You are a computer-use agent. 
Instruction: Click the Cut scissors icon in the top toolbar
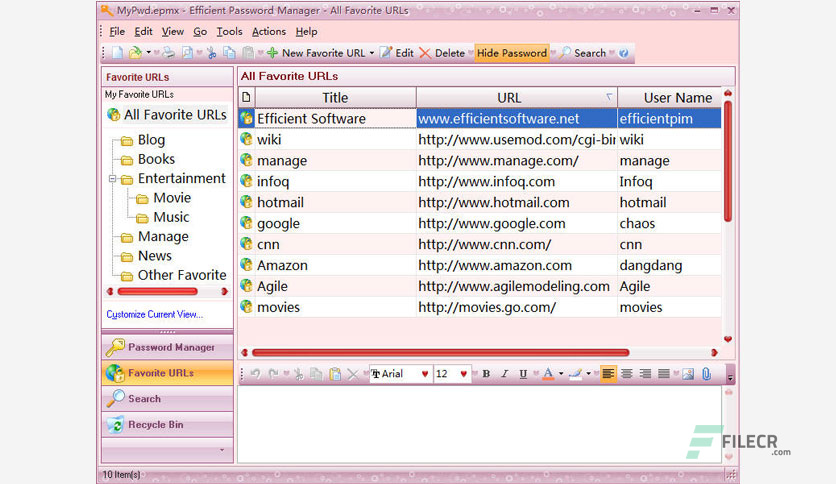point(212,53)
